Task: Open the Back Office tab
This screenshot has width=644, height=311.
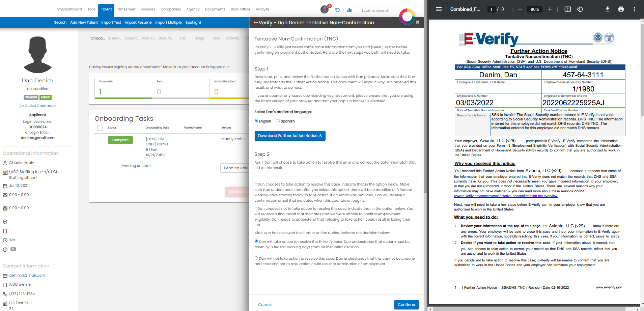Action: 241,9
